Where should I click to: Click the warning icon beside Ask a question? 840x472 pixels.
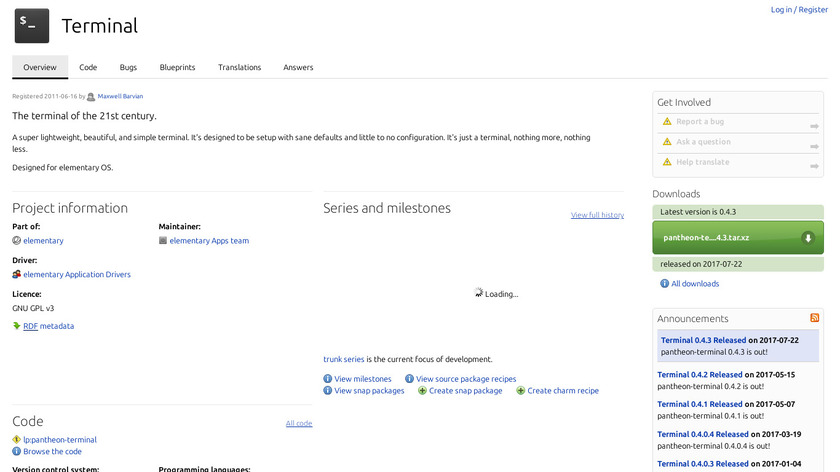tap(667, 142)
